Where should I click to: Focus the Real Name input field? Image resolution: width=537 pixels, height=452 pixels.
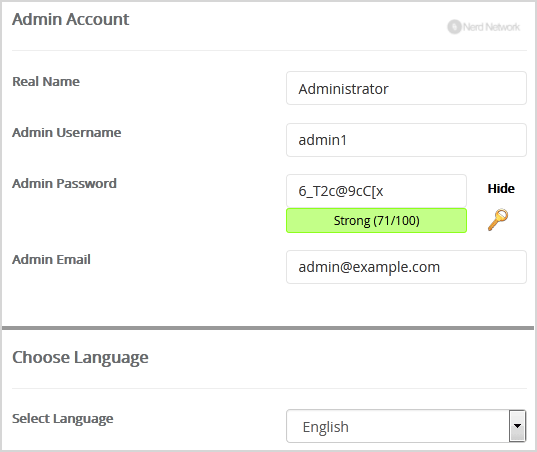[406, 88]
